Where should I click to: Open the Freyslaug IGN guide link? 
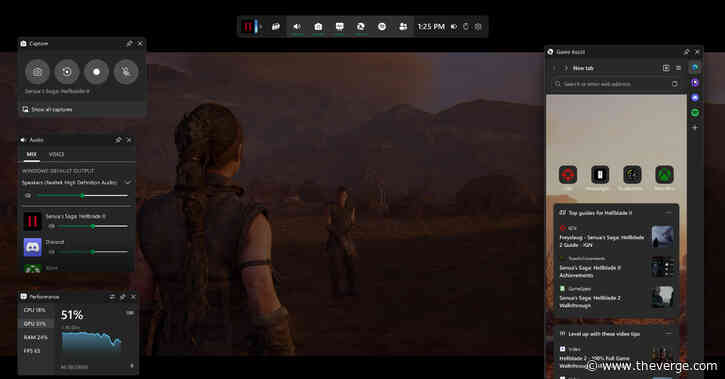602,241
